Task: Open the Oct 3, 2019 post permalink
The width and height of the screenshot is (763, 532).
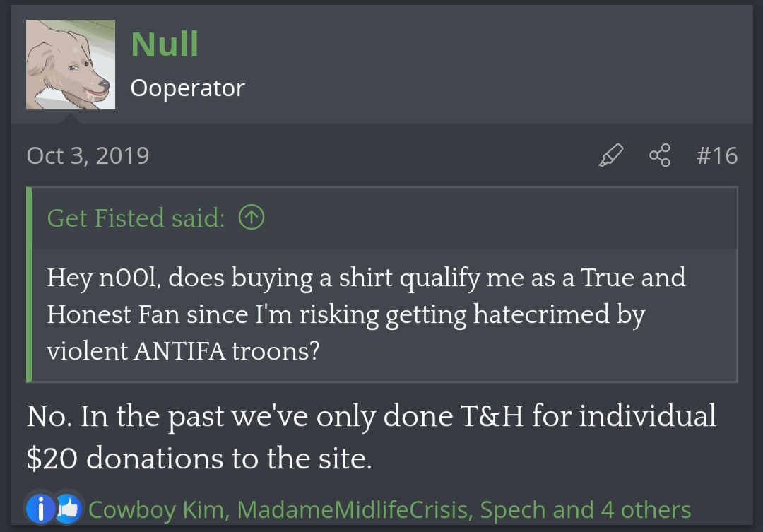Action: [88, 155]
